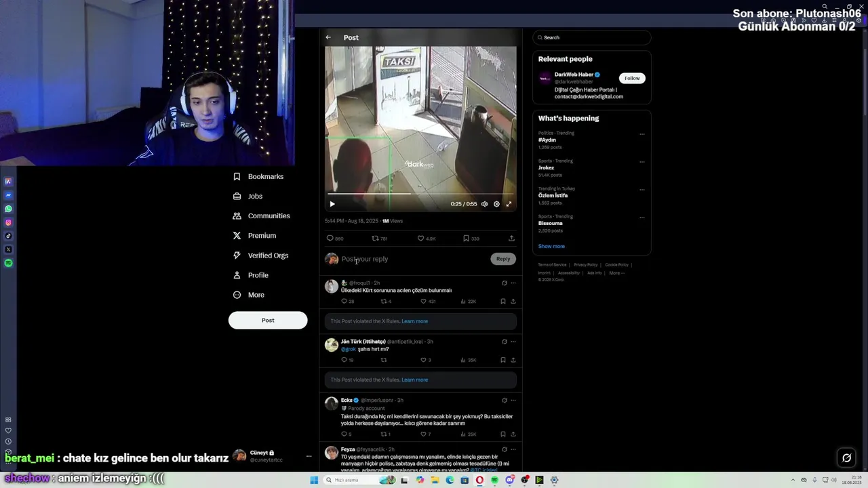The height and width of the screenshot is (488, 868).
Task: Open Bookmarks in sidebar
Action: tap(258, 176)
